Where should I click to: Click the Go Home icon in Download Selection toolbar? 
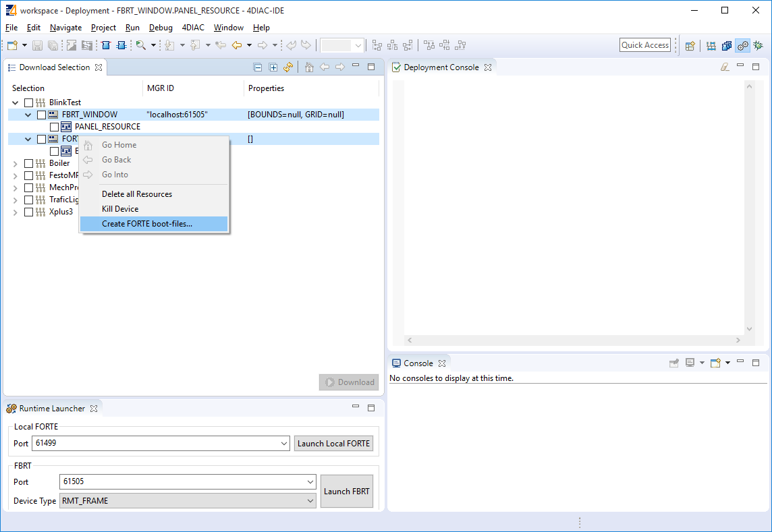pos(309,67)
